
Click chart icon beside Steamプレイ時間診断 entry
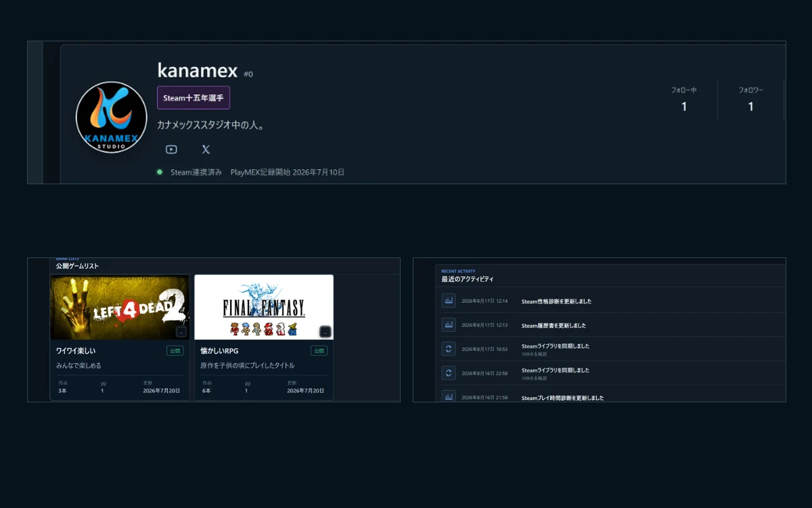click(x=448, y=397)
